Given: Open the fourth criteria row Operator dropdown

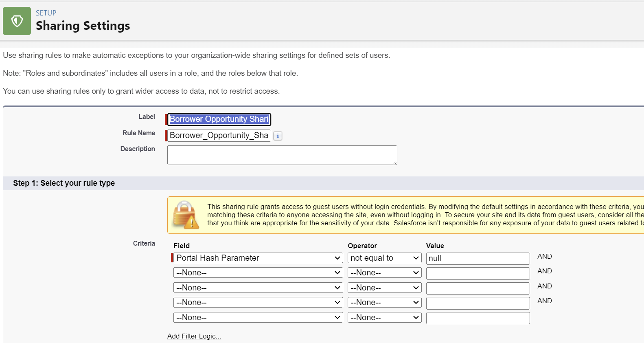Looking at the screenshot, I should (384, 302).
